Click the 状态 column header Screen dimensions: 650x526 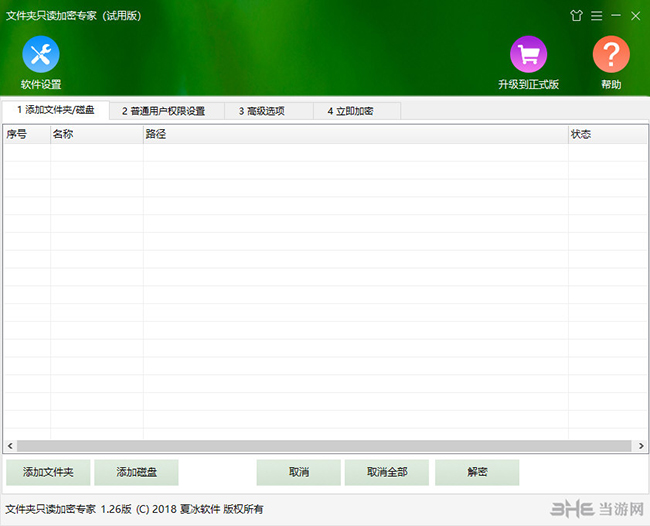[608, 134]
